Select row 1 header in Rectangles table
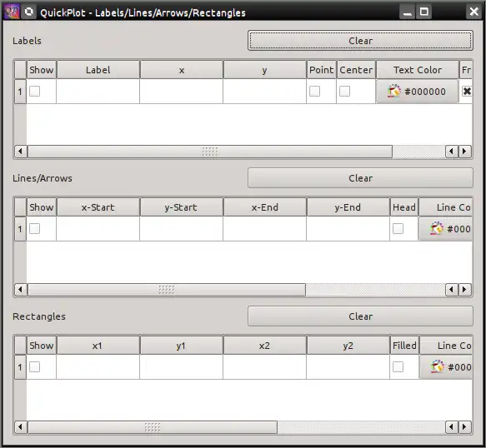Screen dimensions: 486x448 coord(20,367)
